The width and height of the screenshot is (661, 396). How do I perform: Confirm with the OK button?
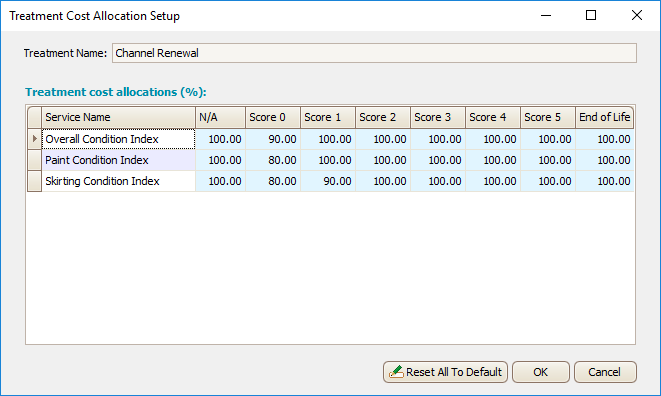tap(540, 372)
